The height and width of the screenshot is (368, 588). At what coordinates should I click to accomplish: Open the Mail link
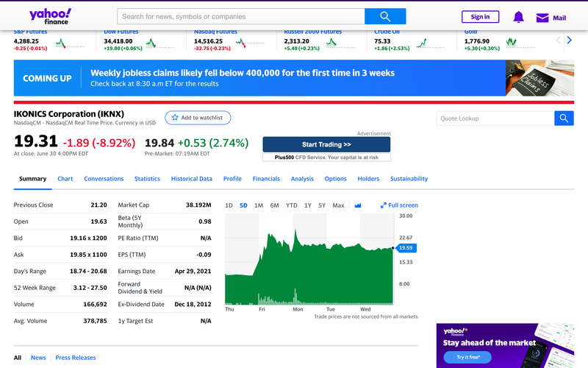tap(559, 18)
